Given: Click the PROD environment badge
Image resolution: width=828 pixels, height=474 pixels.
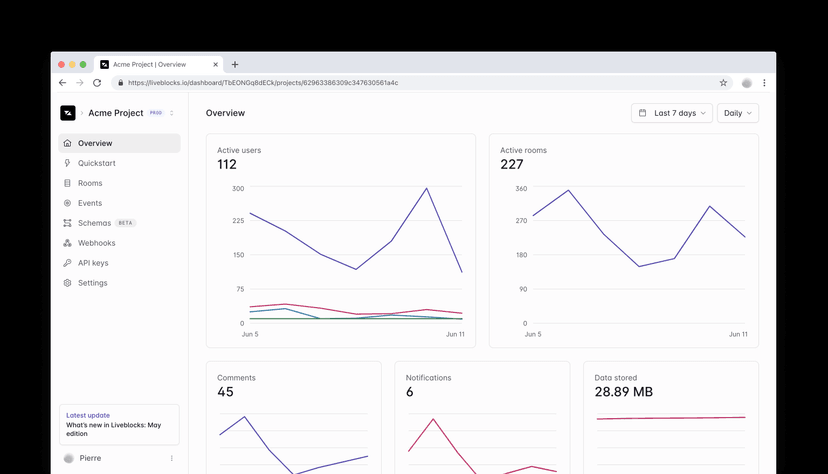Looking at the screenshot, I should (156, 113).
